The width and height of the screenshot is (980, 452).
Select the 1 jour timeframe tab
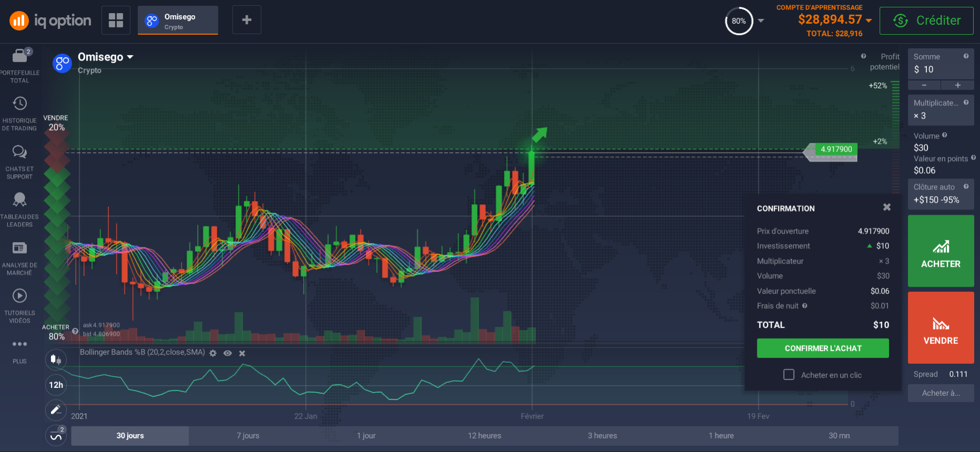point(366,436)
